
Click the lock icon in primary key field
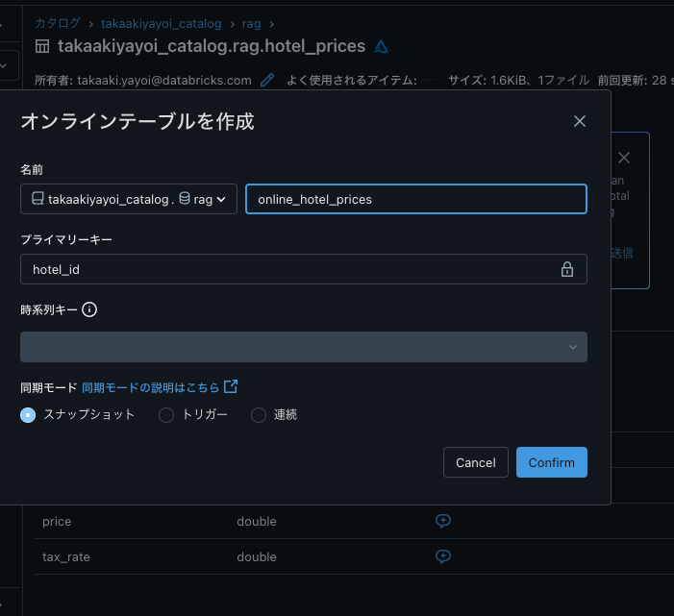[567, 269]
